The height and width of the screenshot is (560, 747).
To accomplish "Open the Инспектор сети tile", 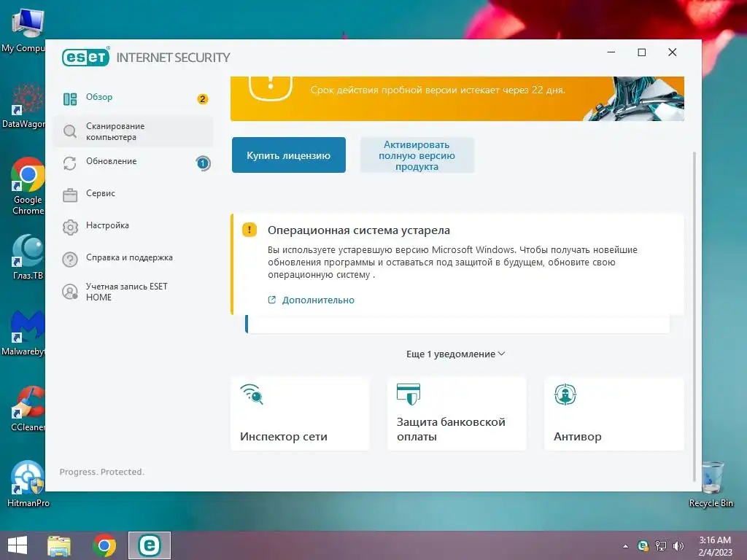I will tap(300, 414).
